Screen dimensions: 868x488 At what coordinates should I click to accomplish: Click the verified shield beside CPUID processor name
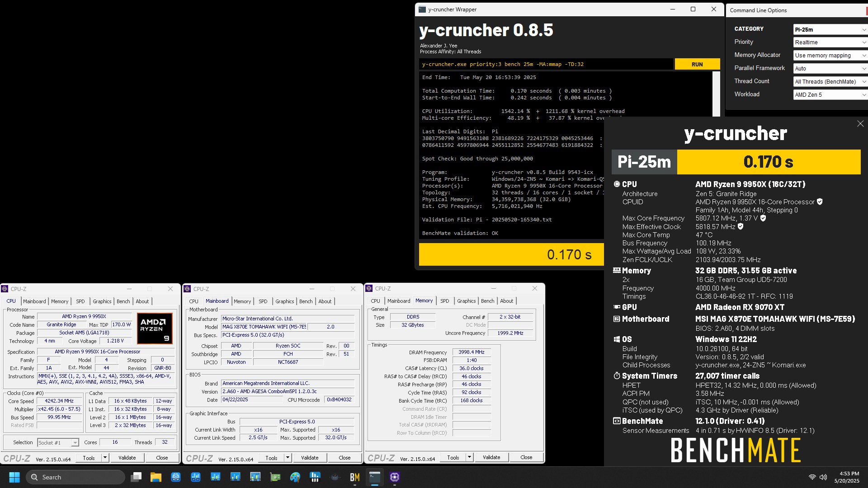coord(820,202)
